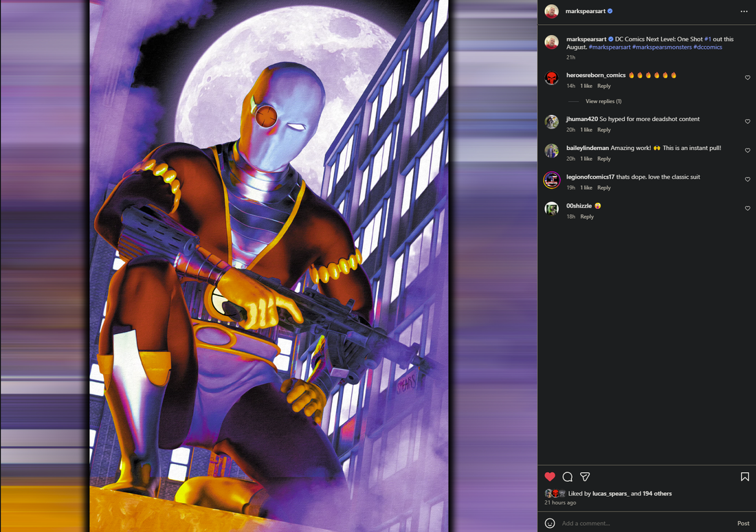Viewport: 756px width, 532px height.
Task: Like legionofcomics17 comment with heart
Action: [x=748, y=179]
